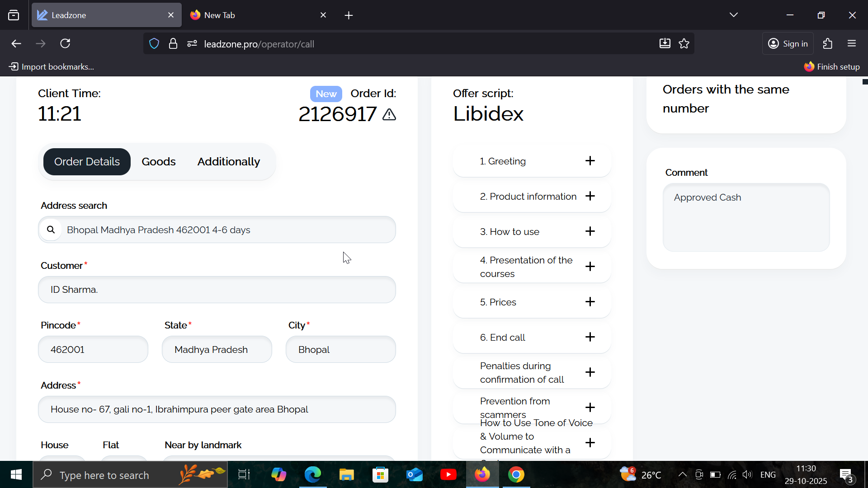Switch to the Goods tab
The height and width of the screenshot is (488, 868).
coord(158,162)
